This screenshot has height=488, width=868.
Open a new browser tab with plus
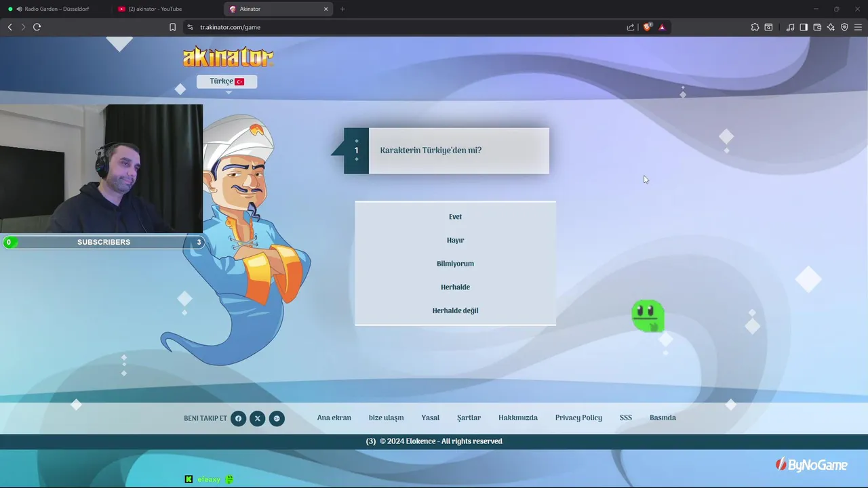(342, 9)
